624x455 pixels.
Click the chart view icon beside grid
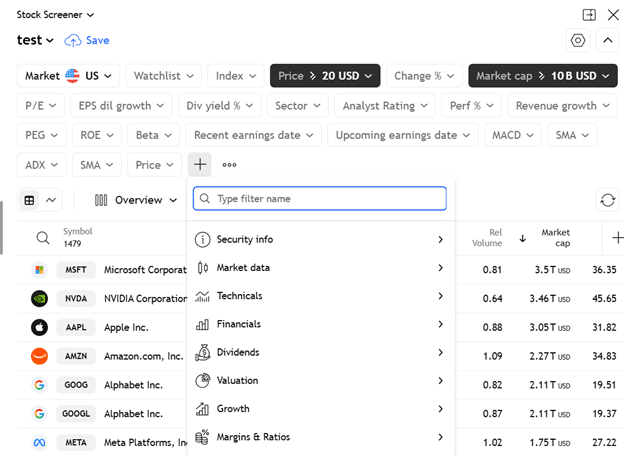click(51, 200)
